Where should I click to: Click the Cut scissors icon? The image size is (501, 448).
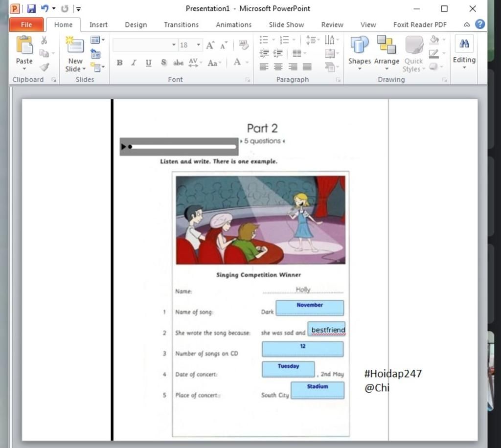[44, 40]
